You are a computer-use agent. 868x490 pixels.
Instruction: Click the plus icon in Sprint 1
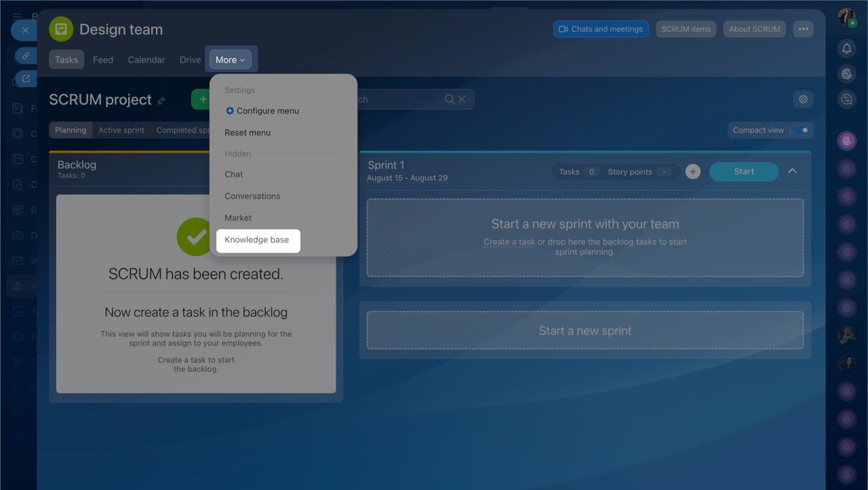(x=692, y=172)
